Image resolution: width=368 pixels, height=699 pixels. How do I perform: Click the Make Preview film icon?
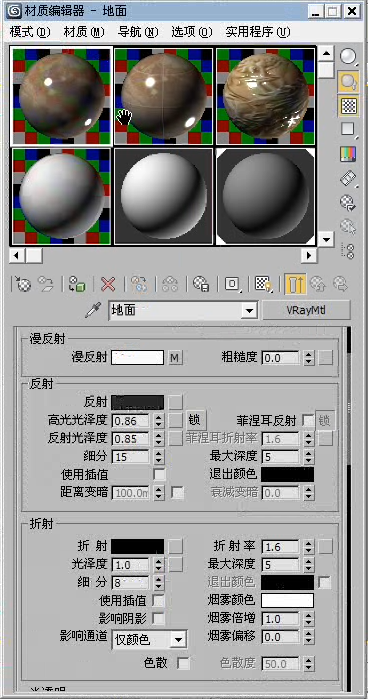(x=348, y=178)
